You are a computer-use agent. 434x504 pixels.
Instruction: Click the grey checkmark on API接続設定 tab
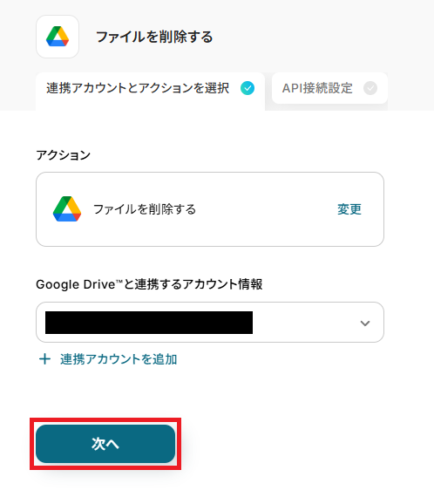pos(370,88)
